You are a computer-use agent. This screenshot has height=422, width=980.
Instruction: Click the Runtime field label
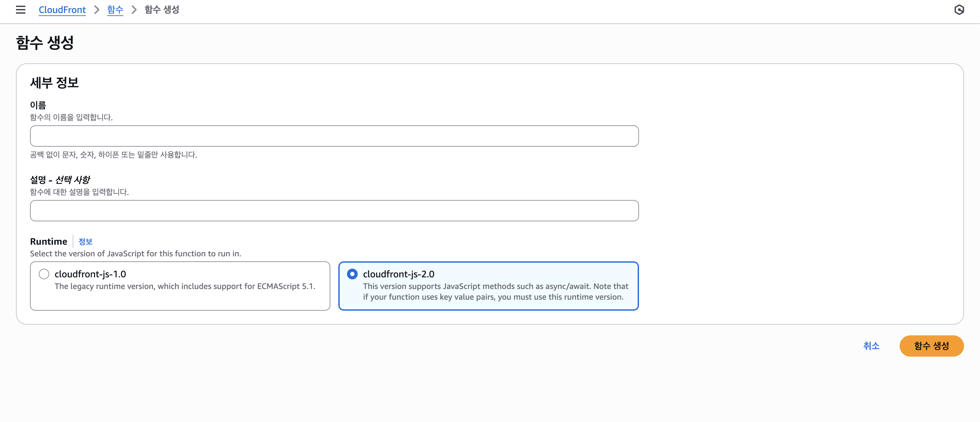click(48, 241)
